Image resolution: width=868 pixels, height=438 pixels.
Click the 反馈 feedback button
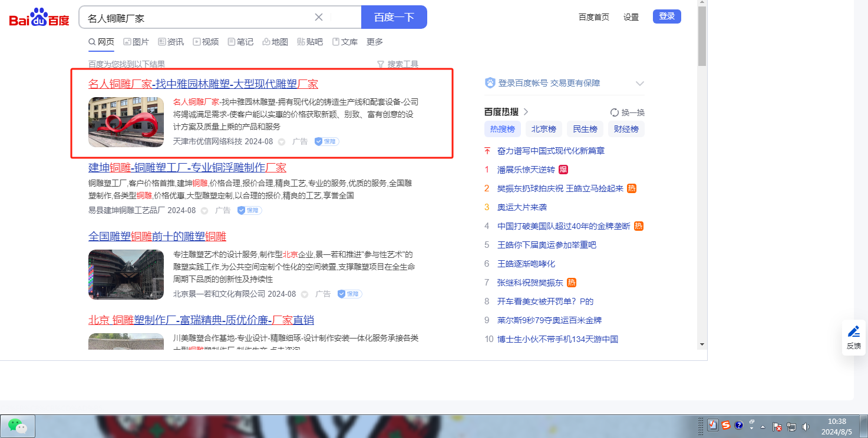tap(854, 338)
